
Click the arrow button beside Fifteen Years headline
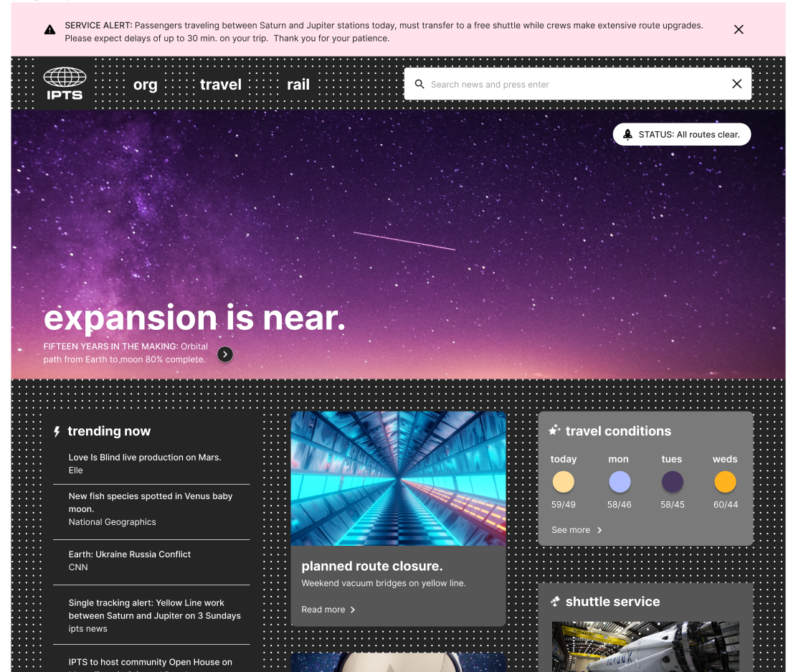225,354
